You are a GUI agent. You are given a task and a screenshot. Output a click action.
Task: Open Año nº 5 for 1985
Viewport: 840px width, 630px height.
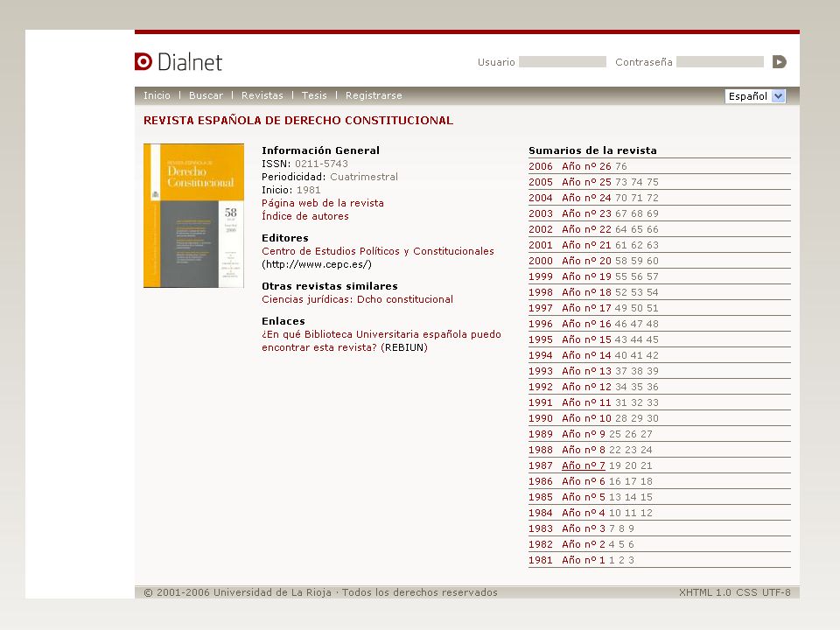point(584,497)
